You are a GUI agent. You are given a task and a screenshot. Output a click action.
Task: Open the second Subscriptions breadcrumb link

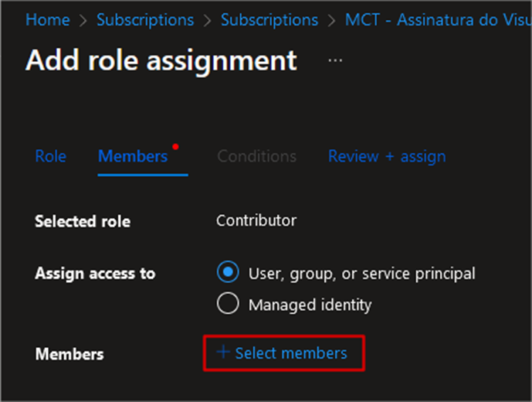tap(269, 20)
